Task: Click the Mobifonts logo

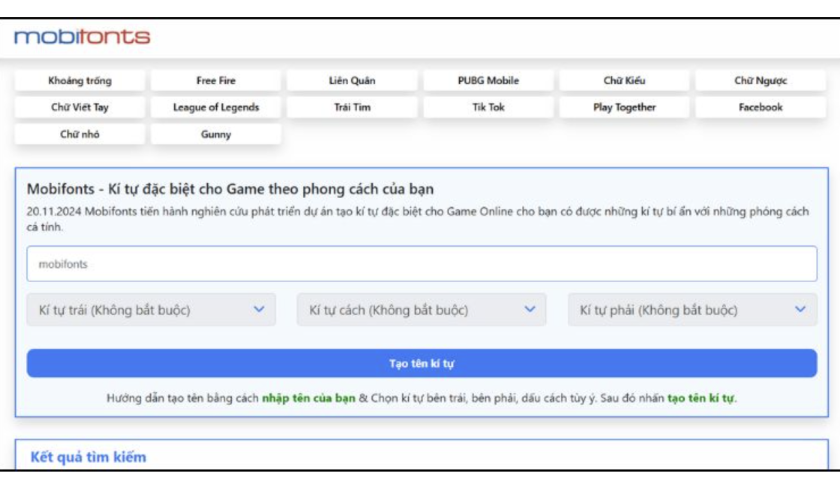Action: click(x=82, y=37)
